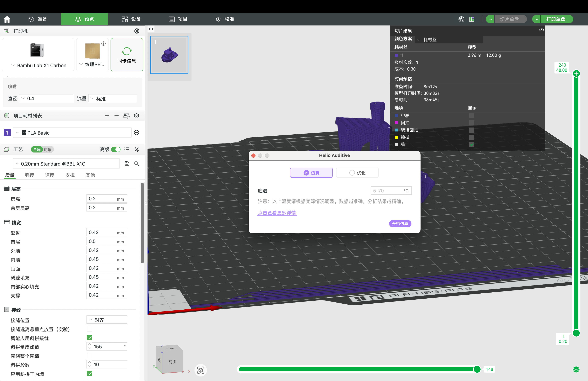Image resolution: width=588 pixels, height=381 pixels.
Task: Click the home icon
Action: 7,19
